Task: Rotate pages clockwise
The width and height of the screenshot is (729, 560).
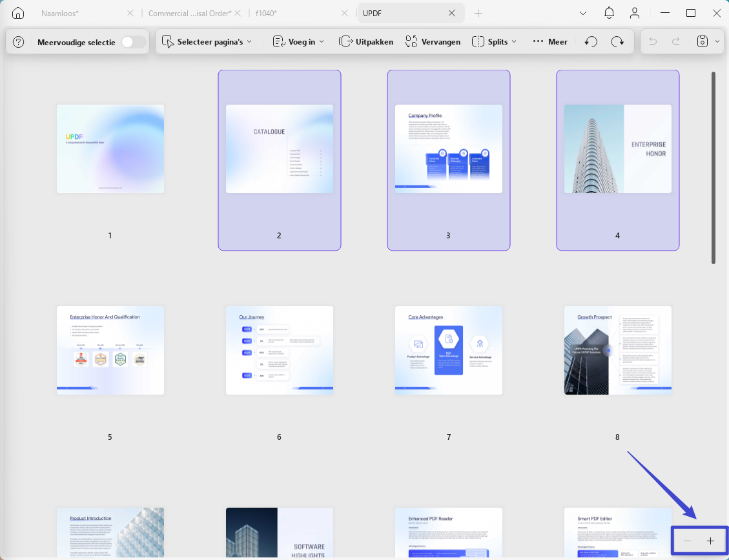Action: pyautogui.click(x=617, y=42)
